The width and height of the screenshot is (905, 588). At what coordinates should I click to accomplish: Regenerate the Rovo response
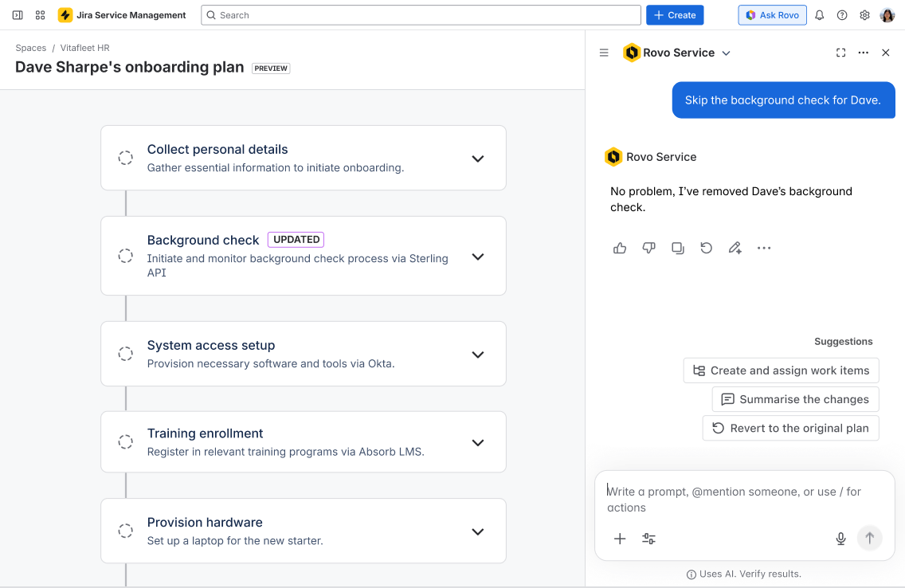[706, 248]
